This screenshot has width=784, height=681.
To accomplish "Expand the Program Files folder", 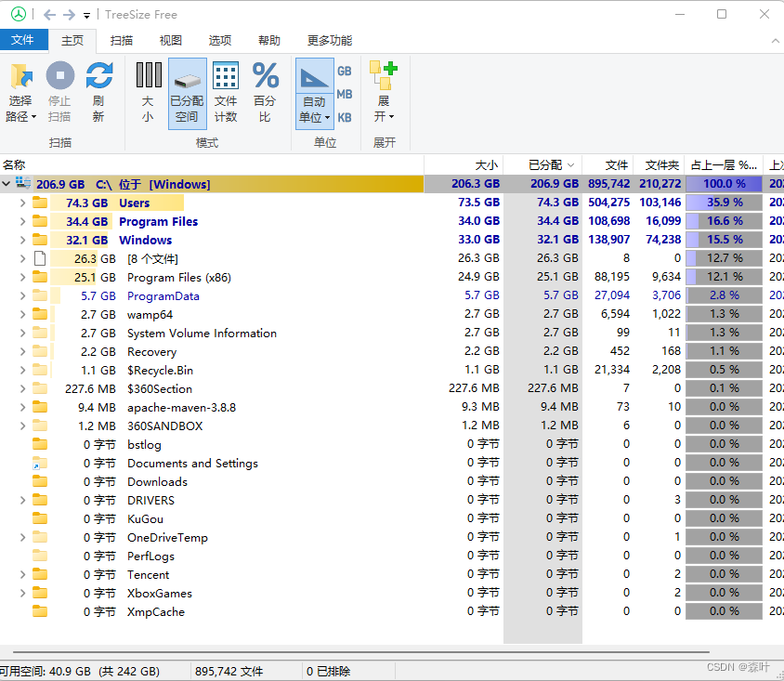I will pyautogui.click(x=22, y=221).
